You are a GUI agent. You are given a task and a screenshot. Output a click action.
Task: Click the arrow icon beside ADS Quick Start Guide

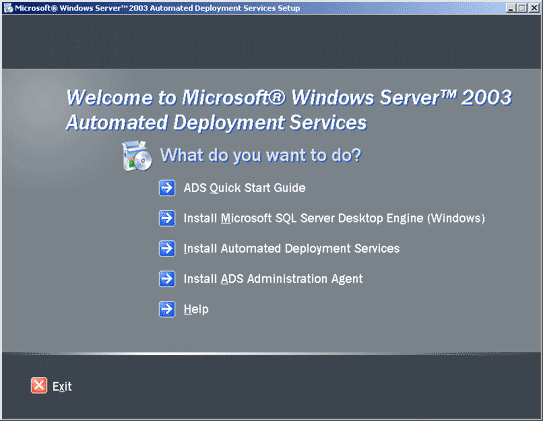pyautogui.click(x=167, y=188)
